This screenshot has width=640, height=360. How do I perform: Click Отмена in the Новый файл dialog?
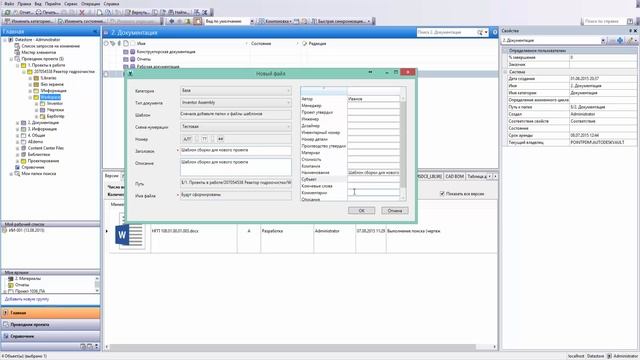pos(395,211)
